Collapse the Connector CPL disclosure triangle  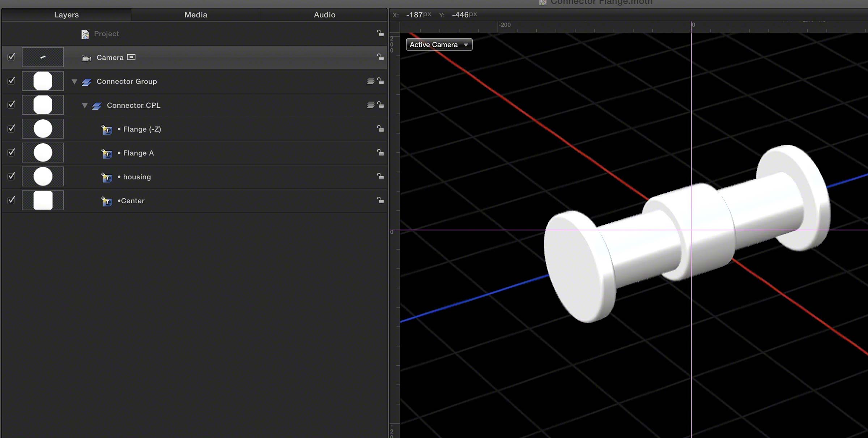pos(84,106)
